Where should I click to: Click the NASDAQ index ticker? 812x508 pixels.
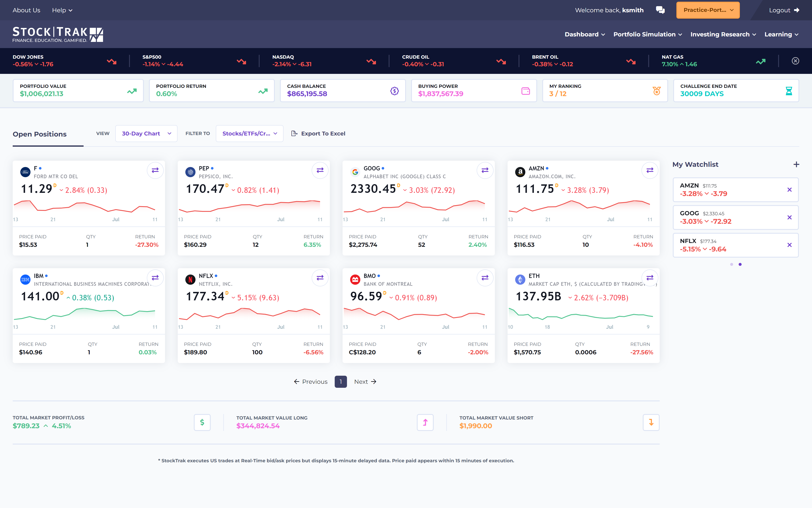324,61
